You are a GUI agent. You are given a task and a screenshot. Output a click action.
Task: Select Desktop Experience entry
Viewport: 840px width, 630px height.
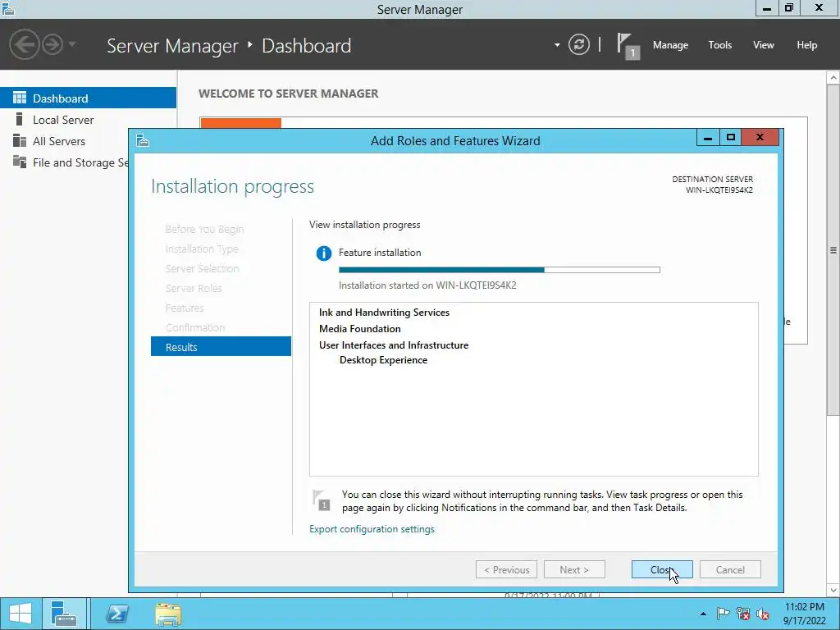point(383,360)
